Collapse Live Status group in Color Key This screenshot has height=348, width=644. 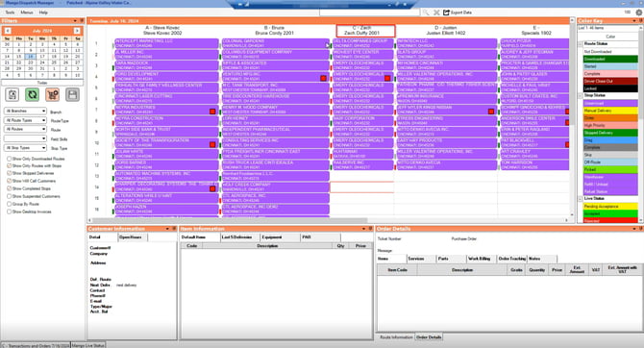(x=581, y=198)
